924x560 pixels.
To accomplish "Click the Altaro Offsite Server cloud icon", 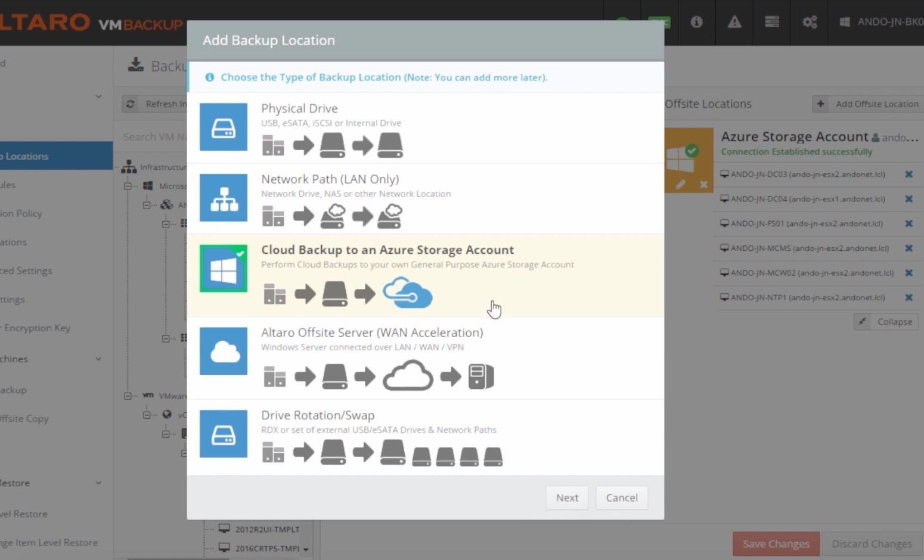I will point(223,351).
